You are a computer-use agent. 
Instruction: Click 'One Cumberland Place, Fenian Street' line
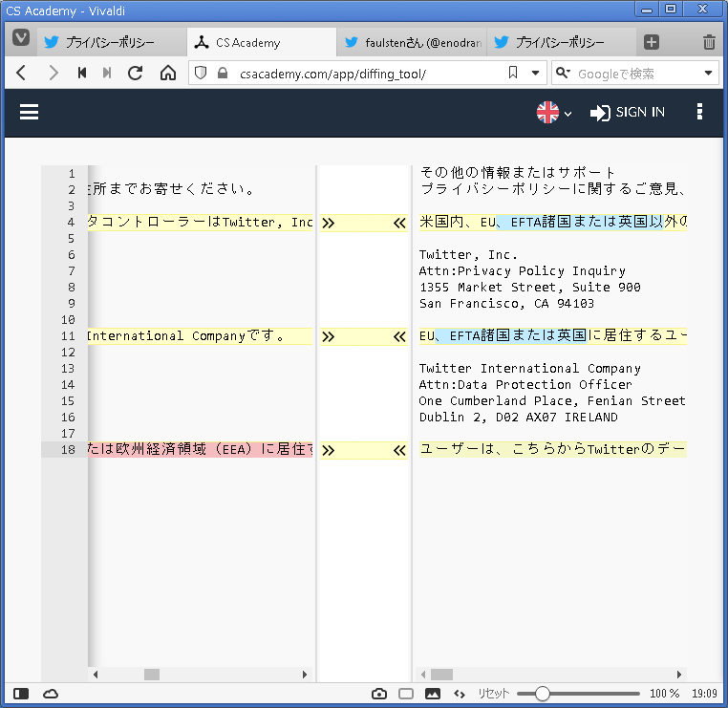(x=552, y=401)
